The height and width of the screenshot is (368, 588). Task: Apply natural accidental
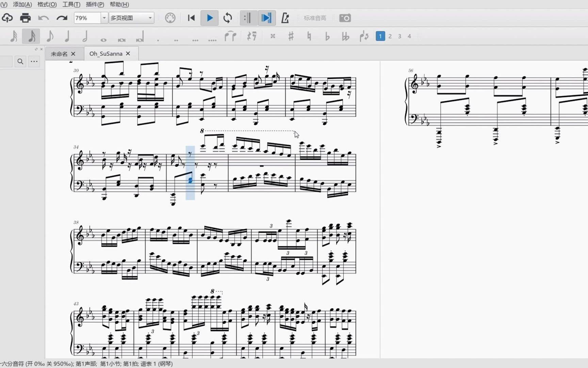309,36
